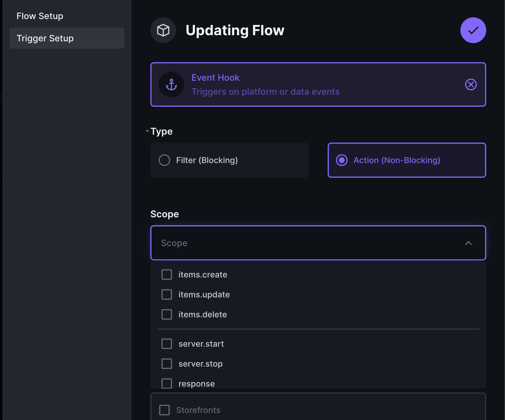The width and height of the screenshot is (505, 420).
Task: Click the anchor icon in Event Hook
Action: pos(171,84)
